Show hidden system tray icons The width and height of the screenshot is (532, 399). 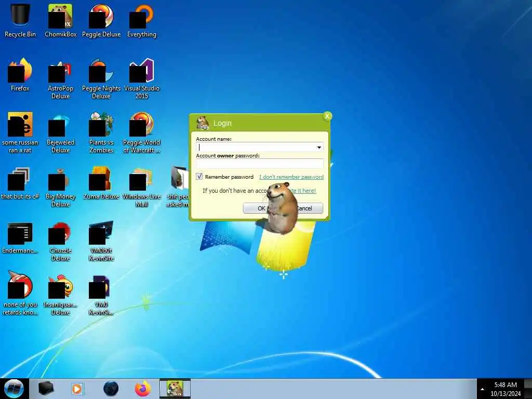482,389
